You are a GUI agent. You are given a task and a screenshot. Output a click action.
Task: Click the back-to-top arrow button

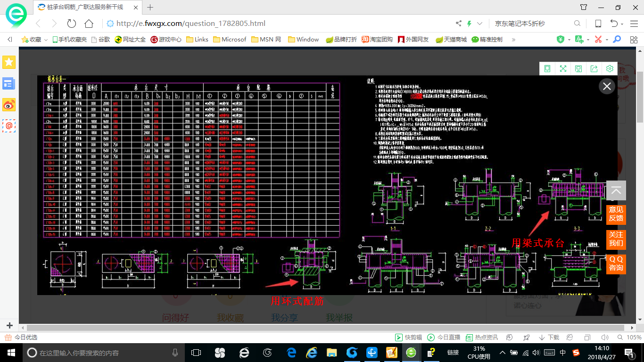click(616, 190)
